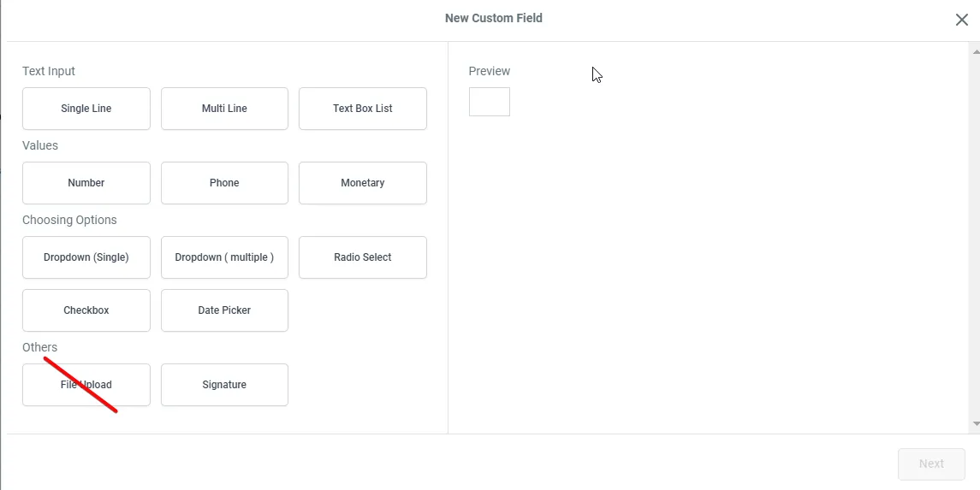The height and width of the screenshot is (490, 980).
Task: Select Dropdown ( multiple ) option
Action: (x=224, y=257)
